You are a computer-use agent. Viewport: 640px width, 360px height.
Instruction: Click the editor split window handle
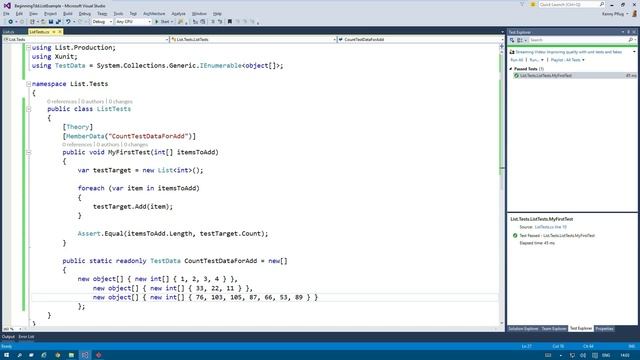(502, 46)
